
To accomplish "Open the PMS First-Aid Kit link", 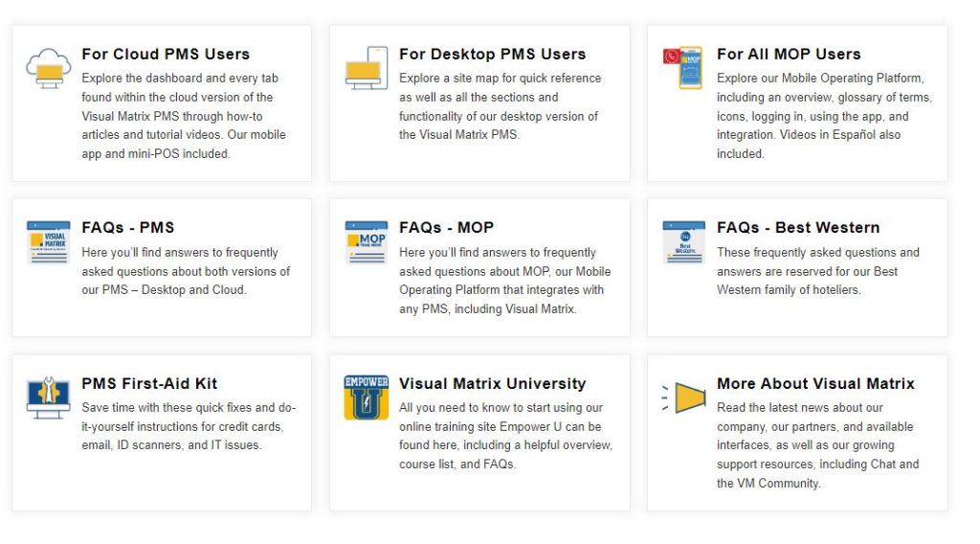I will click(x=149, y=384).
